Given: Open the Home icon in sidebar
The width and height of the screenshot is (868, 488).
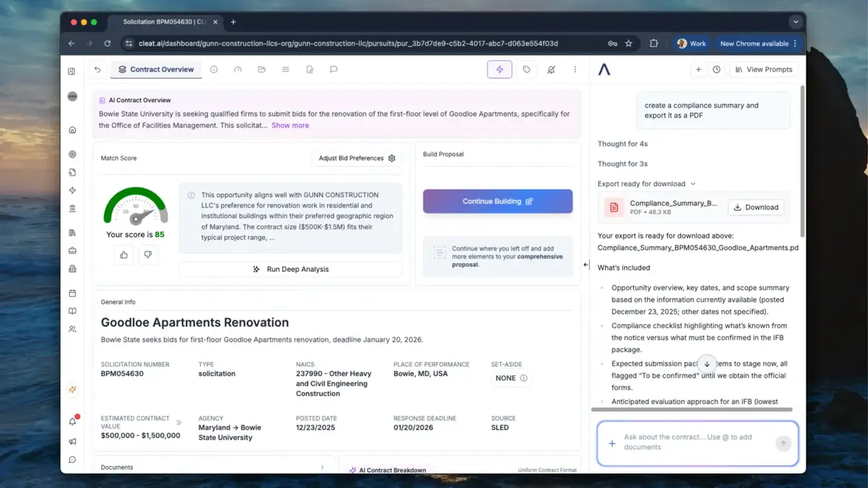Looking at the screenshot, I should [x=72, y=130].
